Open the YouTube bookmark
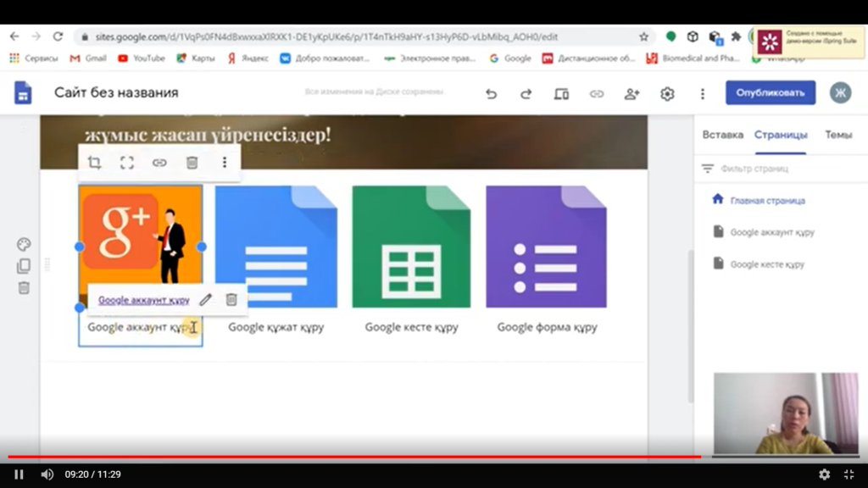The image size is (868, 488). click(x=142, y=58)
